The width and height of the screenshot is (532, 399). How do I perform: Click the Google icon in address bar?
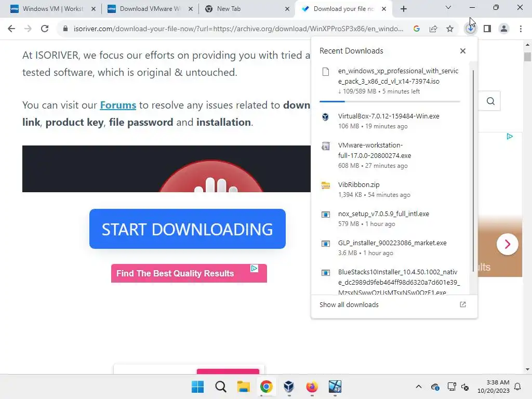coord(417,29)
